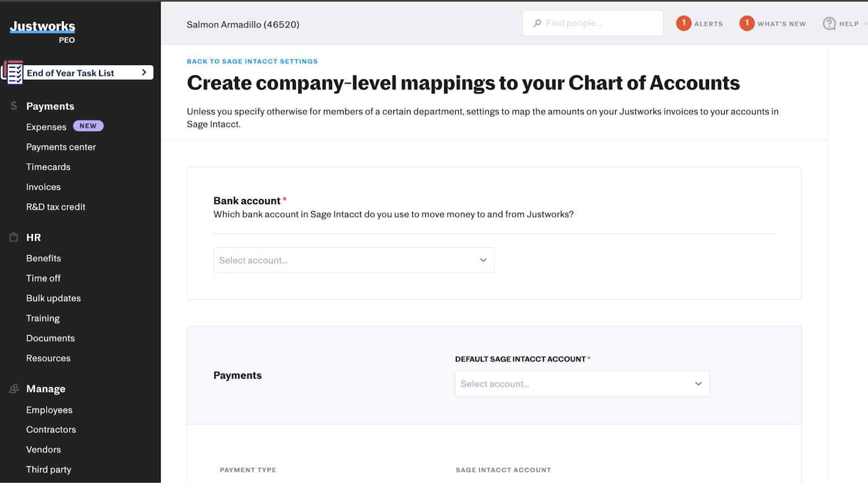Open Time off under HR
The height and width of the screenshot is (483, 868).
coord(43,278)
